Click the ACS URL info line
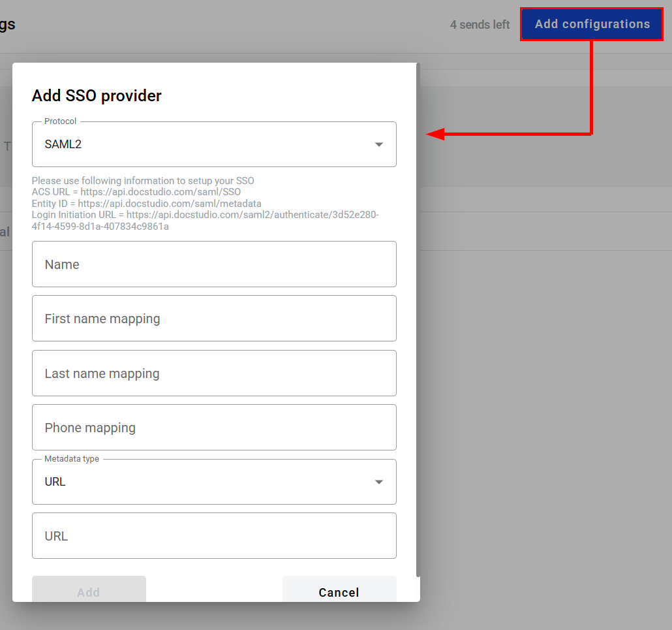 coord(136,192)
